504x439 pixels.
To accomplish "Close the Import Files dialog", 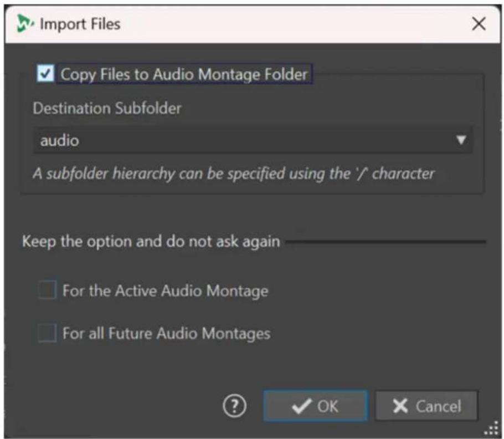I will click(x=479, y=24).
